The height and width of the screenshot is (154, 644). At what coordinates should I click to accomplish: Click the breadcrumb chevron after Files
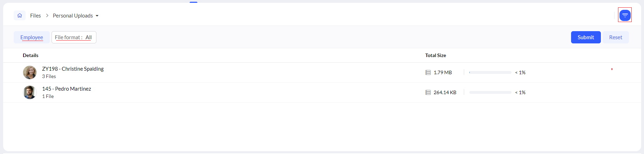click(47, 15)
